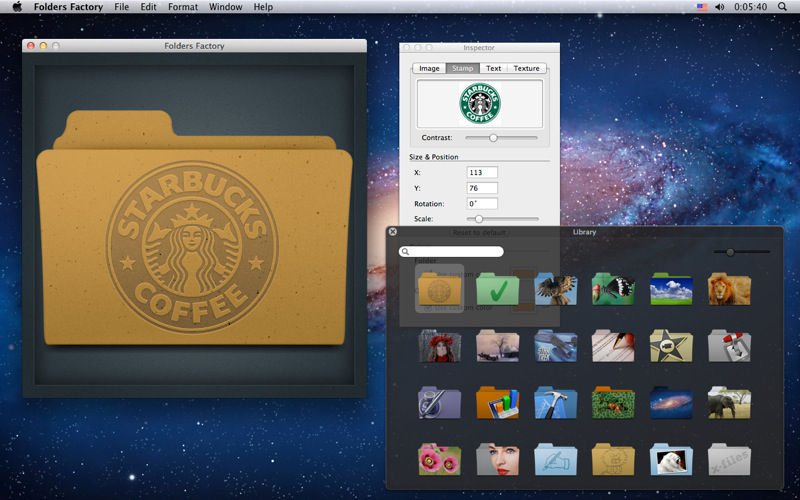This screenshot has height=500, width=800.
Task: Switch to the Text tab in Inspector
Action: coord(493,68)
